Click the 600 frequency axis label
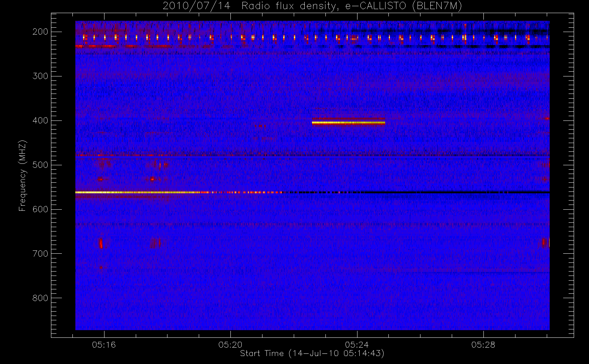Screen dimensions: 589x364 40,209
